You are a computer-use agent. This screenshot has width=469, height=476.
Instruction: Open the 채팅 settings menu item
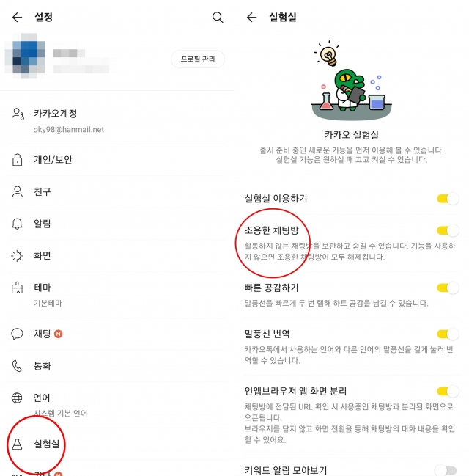tap(117, 334)
